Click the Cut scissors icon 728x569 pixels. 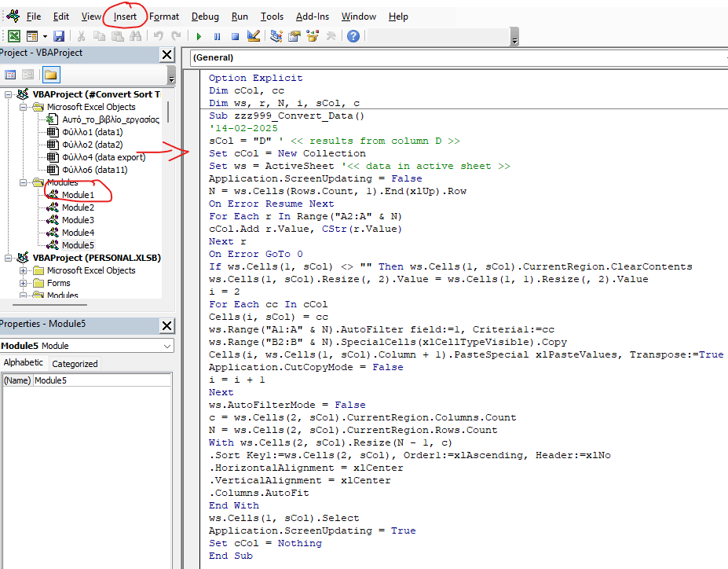point(81,36)
